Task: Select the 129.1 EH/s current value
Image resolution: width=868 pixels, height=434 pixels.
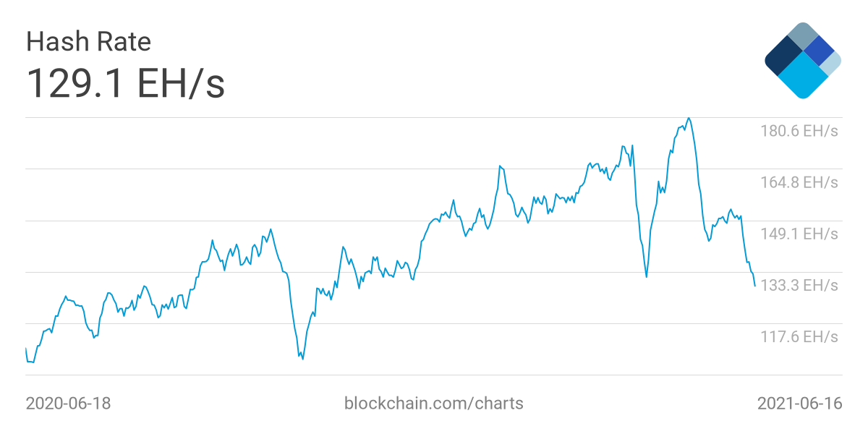Action: (x=125, y=83)
